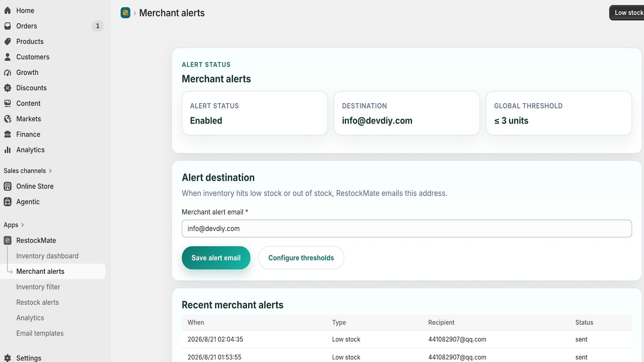This screenshot has height=362, width=644.
Task: Open Markets via globe icon
Action: (8, 119)
